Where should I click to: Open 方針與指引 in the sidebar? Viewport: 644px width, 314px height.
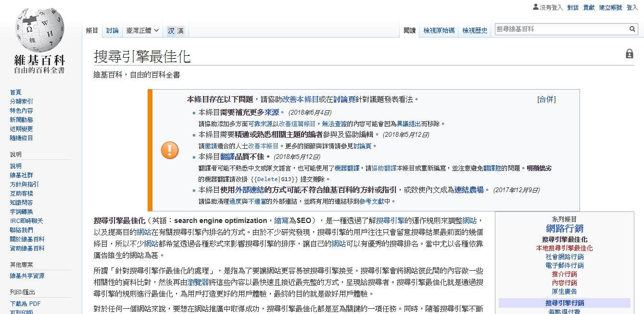[24, 184]
